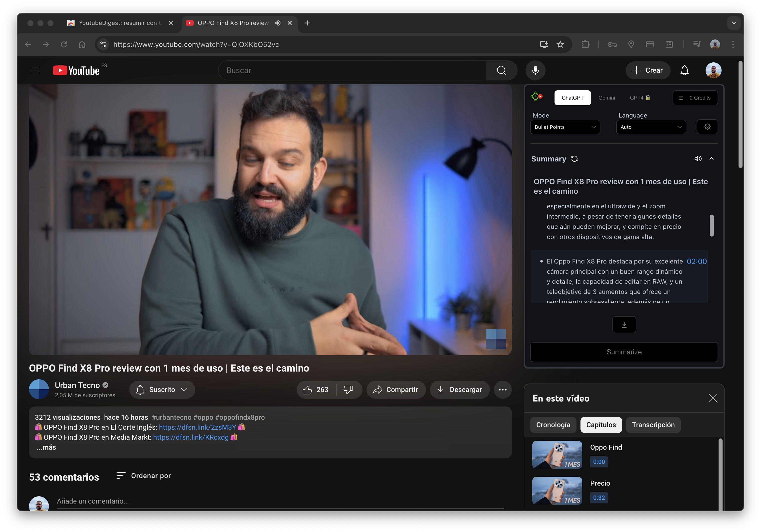Open the password key icon
Viewport: 761px width, 532px height.
click(612, 44)
